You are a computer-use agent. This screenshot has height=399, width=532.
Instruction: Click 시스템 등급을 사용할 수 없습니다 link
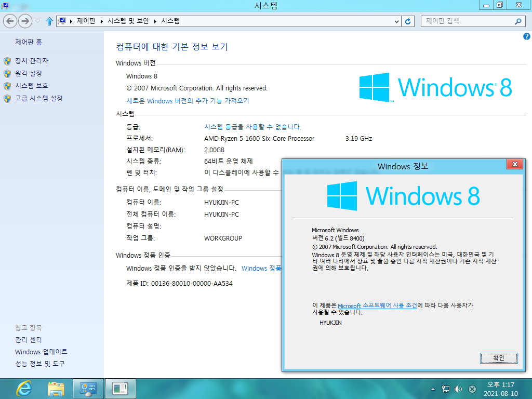(252, 127)
